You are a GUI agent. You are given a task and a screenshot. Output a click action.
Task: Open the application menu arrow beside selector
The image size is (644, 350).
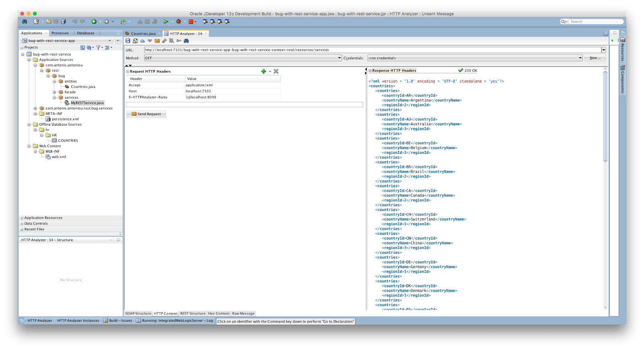pos(118,41)
